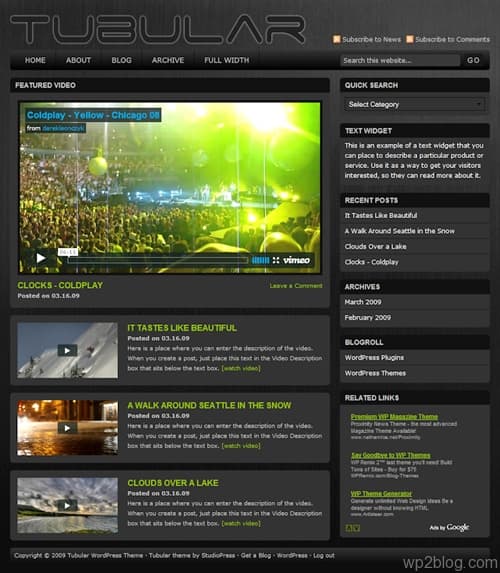
Task: Click watch video link under Seattle snow post
Action: 241,446
